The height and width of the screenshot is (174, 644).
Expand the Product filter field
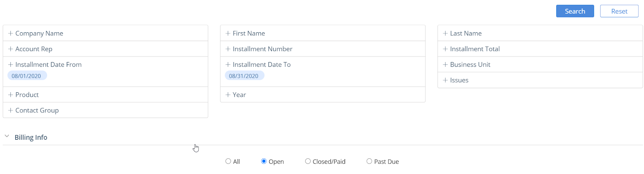(x=105, y=95)
